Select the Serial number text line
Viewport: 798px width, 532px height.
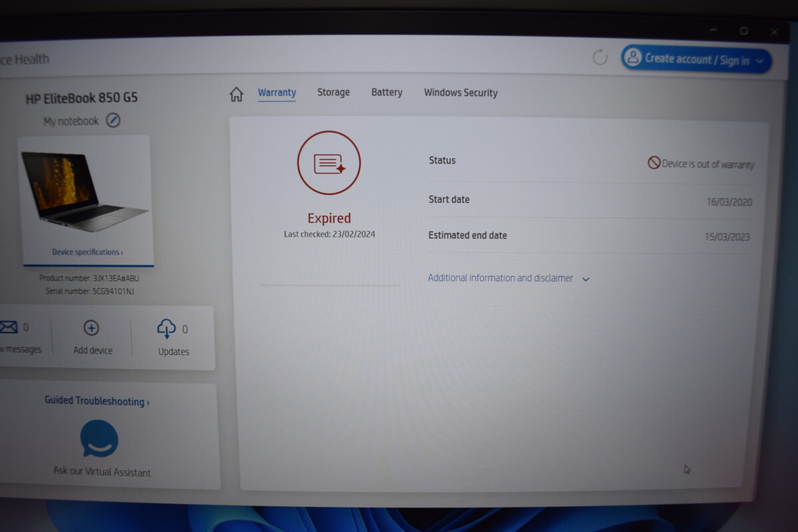[x=89, y=291]
